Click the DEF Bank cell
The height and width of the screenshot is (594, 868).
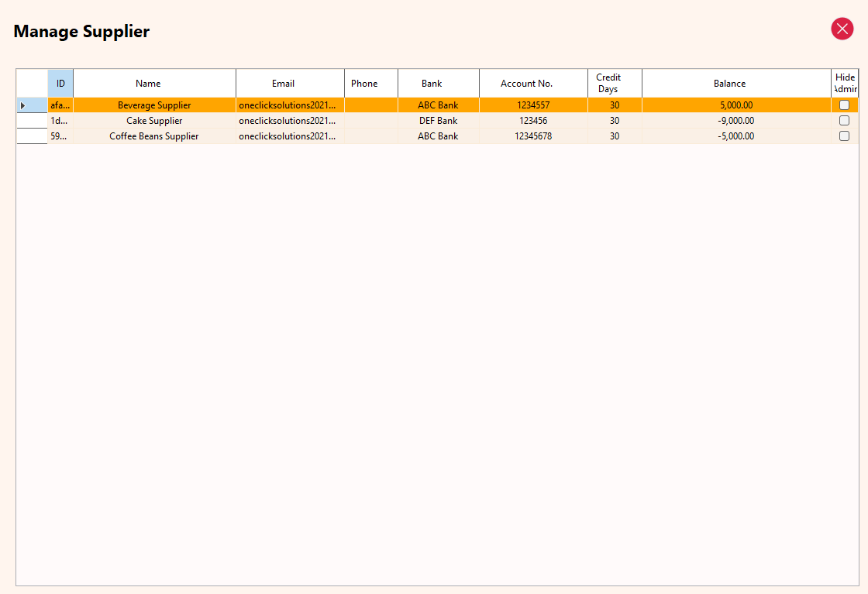[439, 121]
